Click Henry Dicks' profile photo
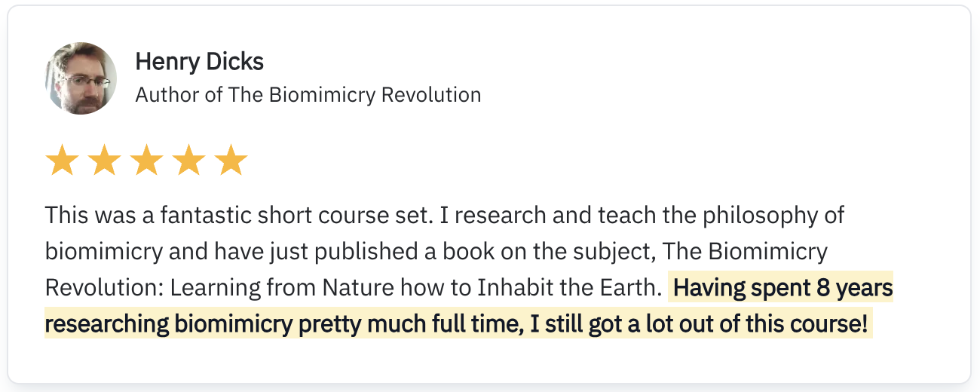Viewport: 980px width, 392px height. [81, 78]
